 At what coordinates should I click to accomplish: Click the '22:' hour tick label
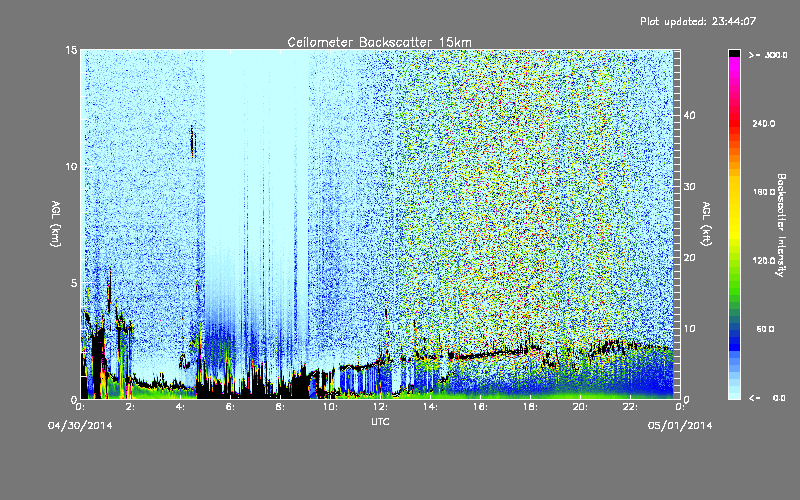click(631, 407)
